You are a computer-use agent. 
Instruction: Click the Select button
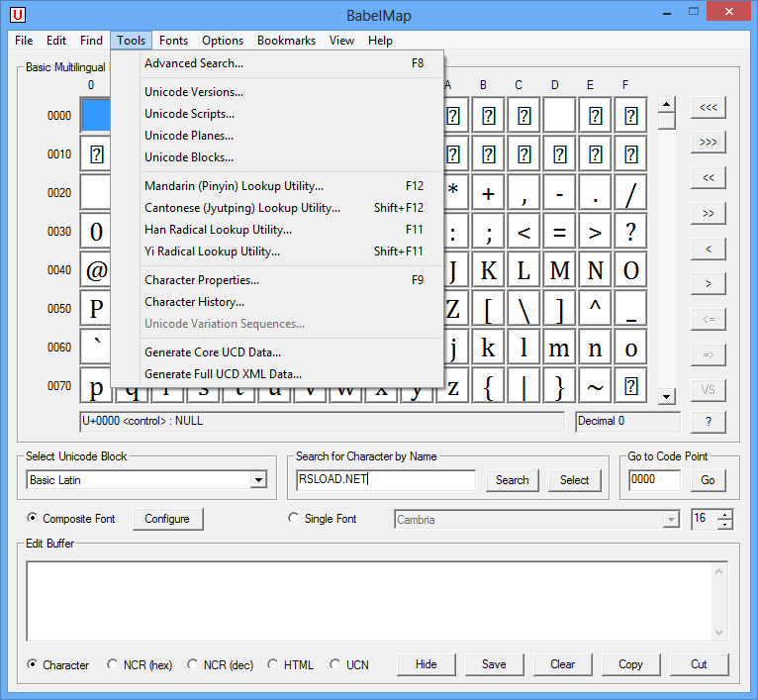574,480
